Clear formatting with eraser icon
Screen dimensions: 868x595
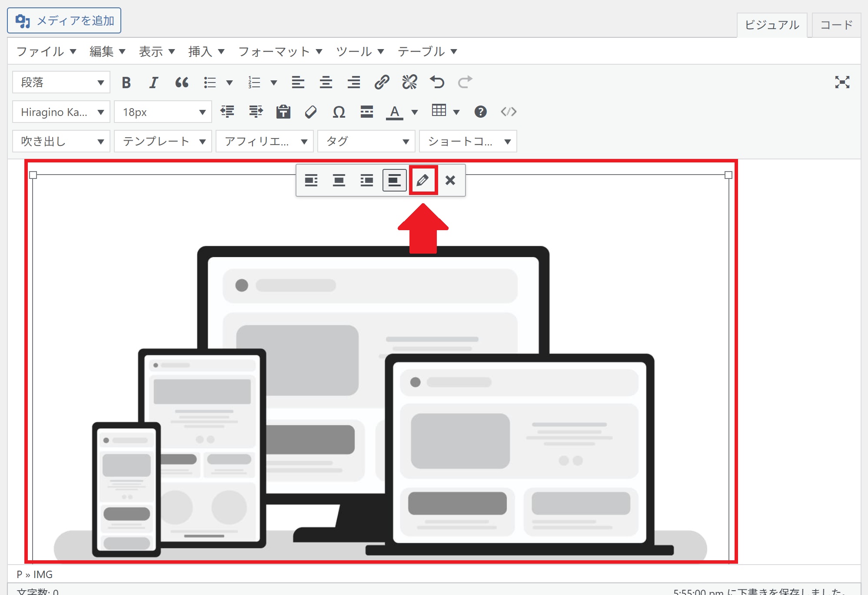[311, 112]
